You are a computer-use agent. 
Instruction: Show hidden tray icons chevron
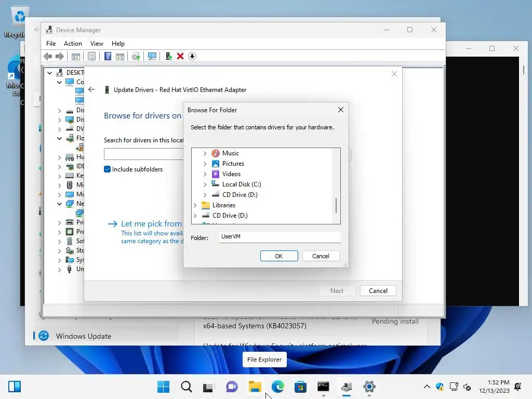click(427, 387)
